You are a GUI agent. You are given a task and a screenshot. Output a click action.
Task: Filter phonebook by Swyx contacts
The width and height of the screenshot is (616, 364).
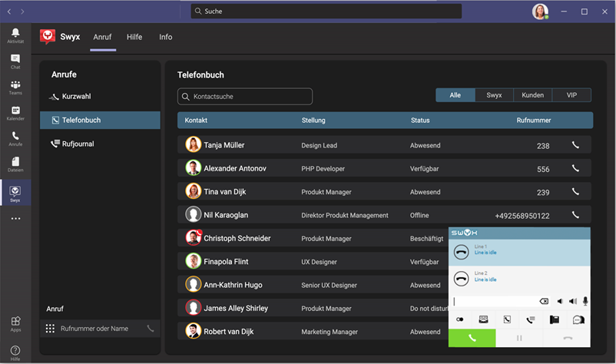click(494, 95)
